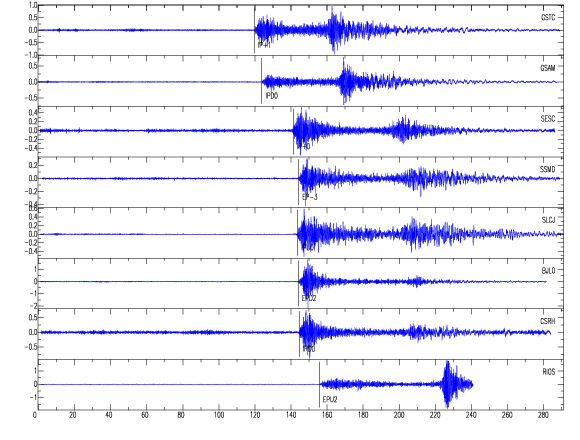The height and width of the screenshot is (440, 580).
Task: Select the 280 time axis label
Action: [x=543, y=415]
